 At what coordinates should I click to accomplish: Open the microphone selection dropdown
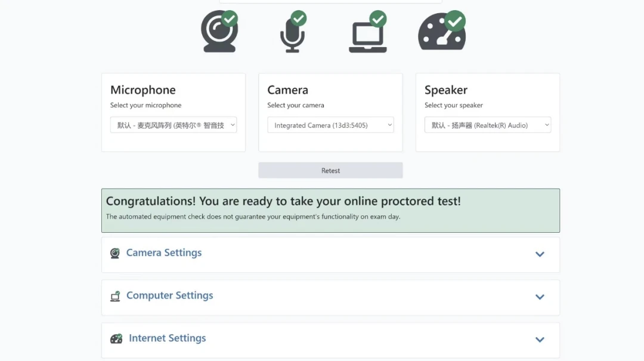[x=174, y=125]
